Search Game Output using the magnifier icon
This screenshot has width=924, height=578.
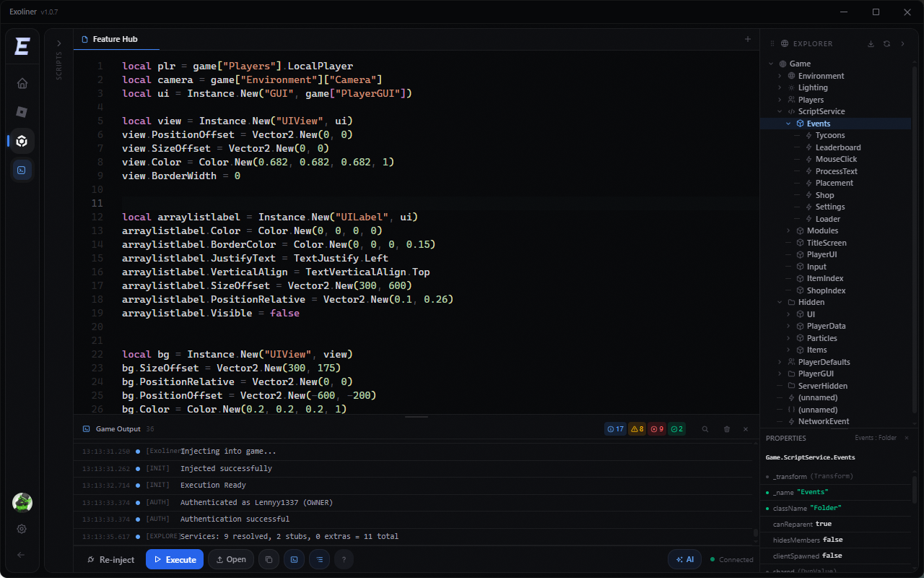[x=705, y=428]
